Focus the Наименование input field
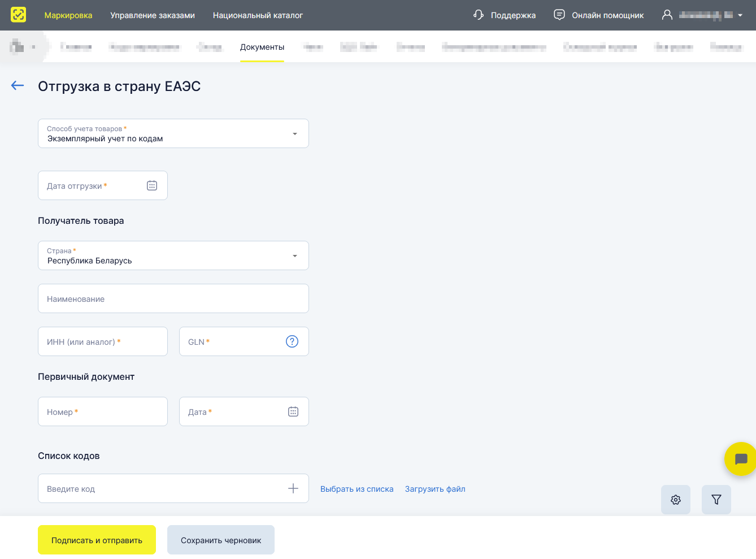 (x=173, y=298)
